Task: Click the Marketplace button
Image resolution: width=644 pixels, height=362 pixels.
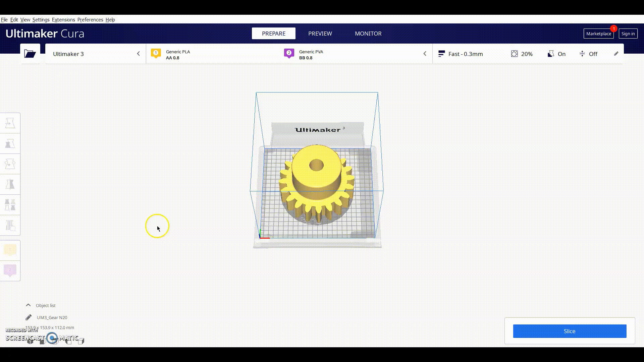Action: pyautogui.click(x=599, y=34)
